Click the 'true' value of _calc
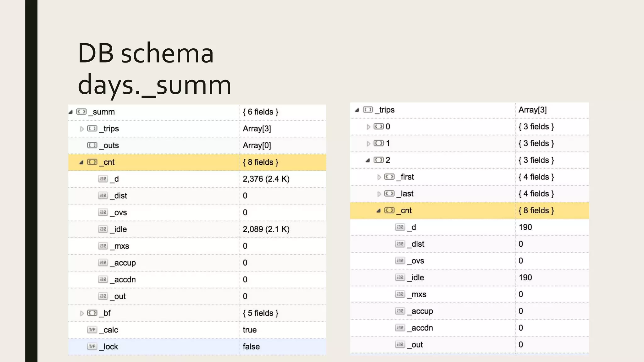 pyautogui.click(x=250, y=330)
